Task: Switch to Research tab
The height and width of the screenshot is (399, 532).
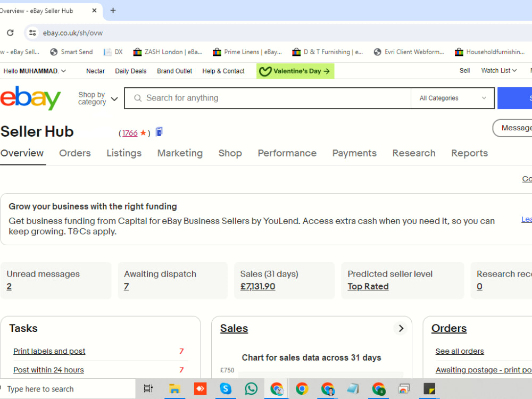Action: pos(413,153)
